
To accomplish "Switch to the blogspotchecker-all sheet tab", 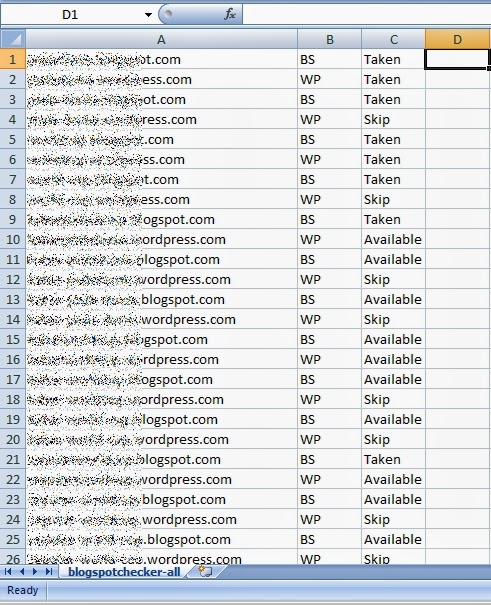I will click(124, 572).
